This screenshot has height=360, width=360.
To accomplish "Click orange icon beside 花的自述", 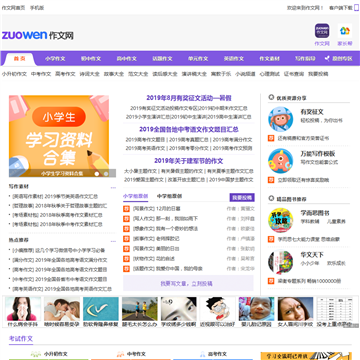I will tap(126, 259).
